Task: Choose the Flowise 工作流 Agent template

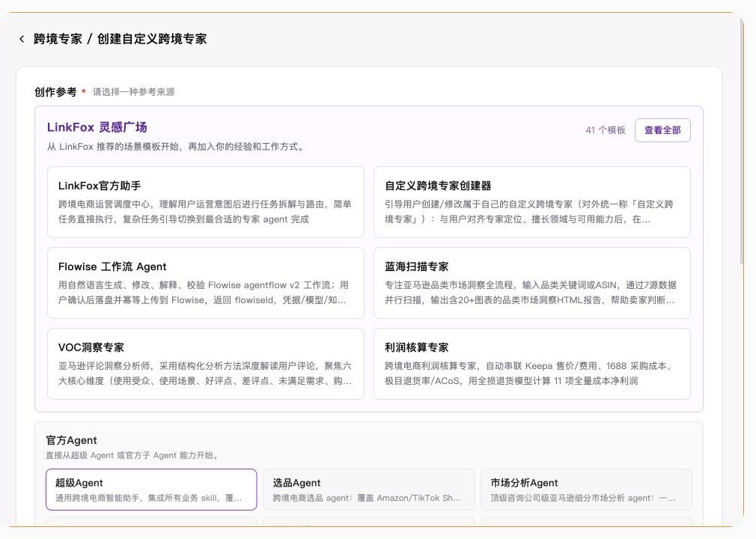Action: 205,283
